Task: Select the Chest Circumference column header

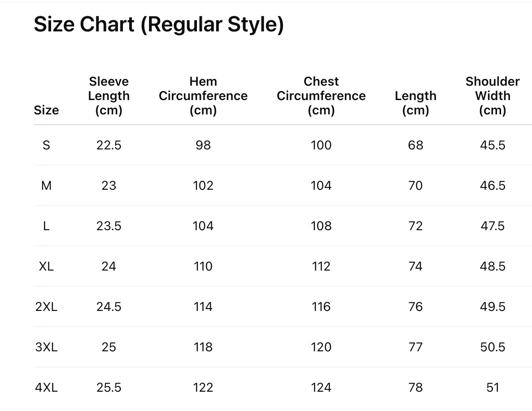Action: 321,96
